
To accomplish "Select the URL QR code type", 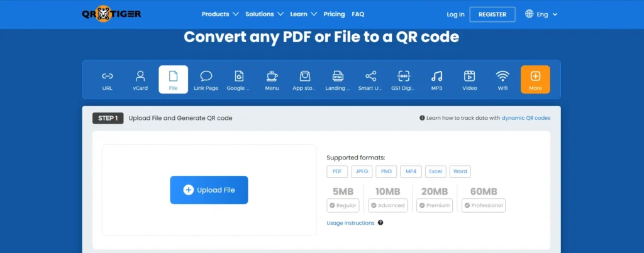I will (x=107, y=80).
